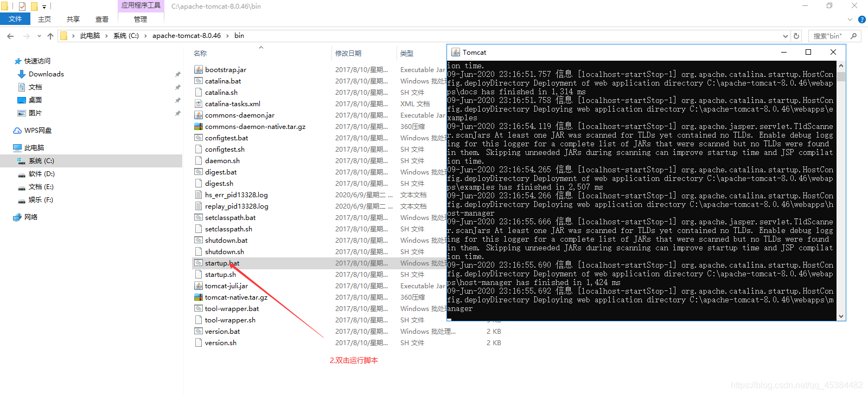Viewport: 868px width, 395px height.
Task: Select the digest.bat file icon
Action: (199, 172)
